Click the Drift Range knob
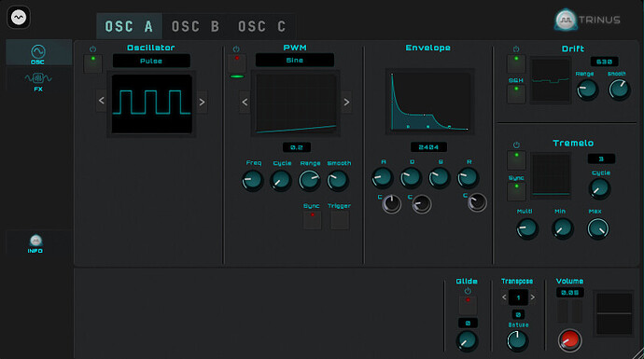The height and width of the screenshot is (359, 644). tap(587, 90)
